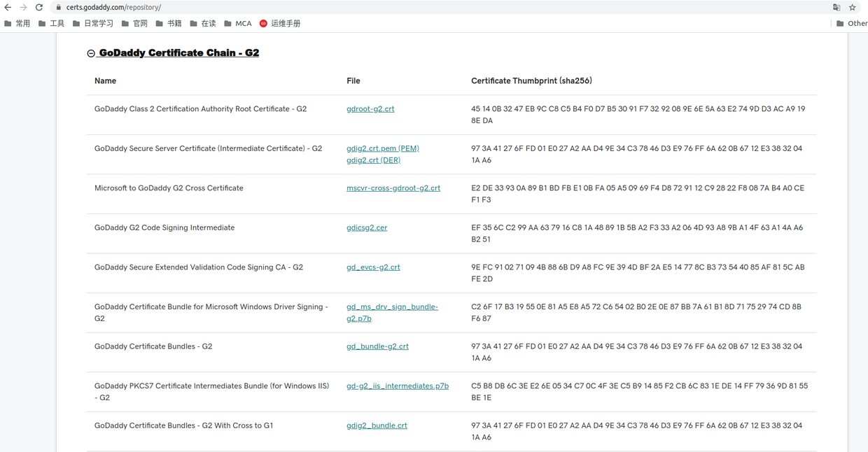This screenshot has width=868, height=452.
Task: Bookmark this page with the star
Action: click(x=852, y=7)
